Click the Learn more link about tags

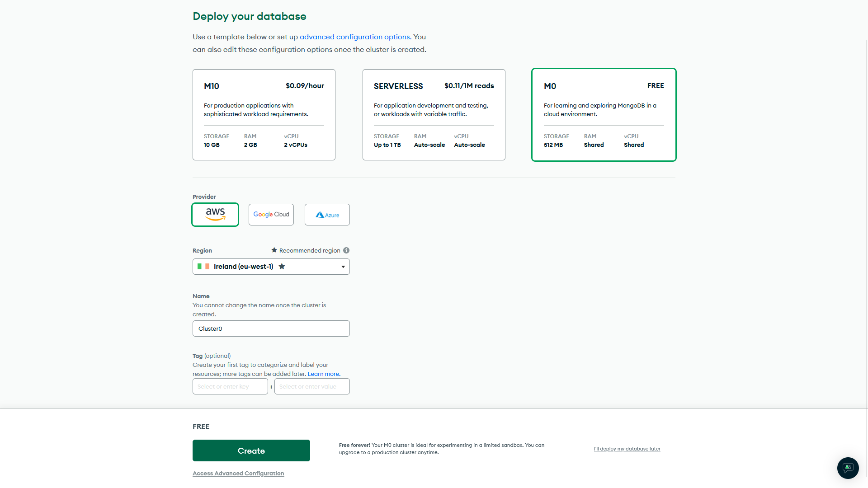pyautogui.click(x=324, y=374)
